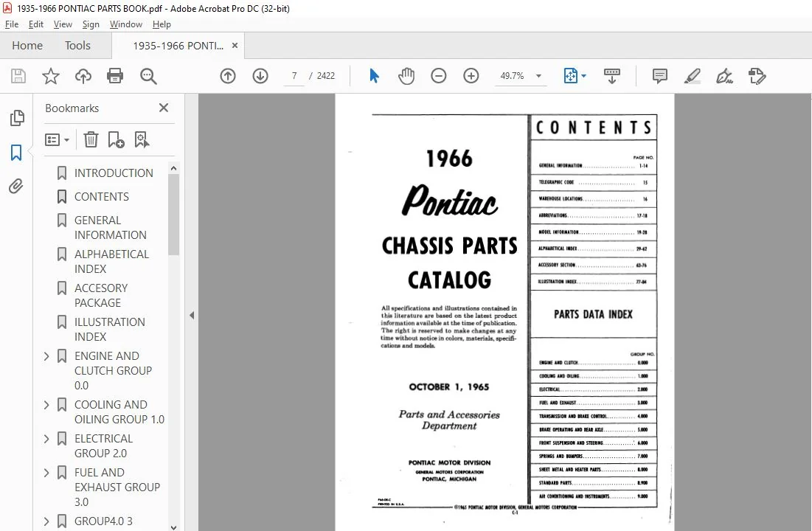Add a new bookmark
Image resolution: width=812 pixels, height=531 pixels.
click(116, 139)
